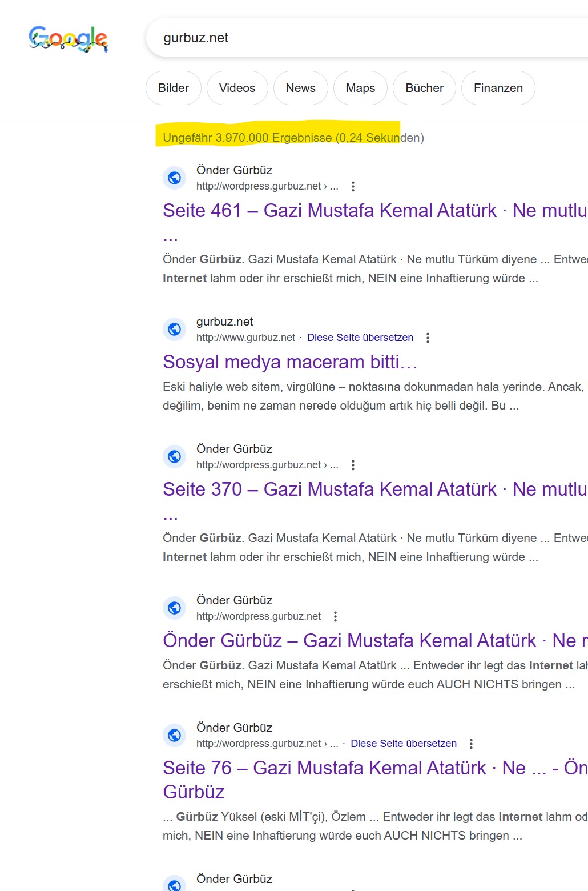Open the 'Seite 370 – Gazi Mustafa Kemal Atatürk' result
The width and height of the screenshot is (588, 891).
tap(374, 489)
